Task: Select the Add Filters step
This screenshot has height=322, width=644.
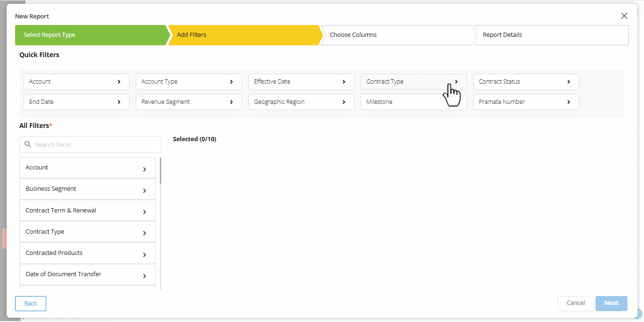Action: pos(245,35)
